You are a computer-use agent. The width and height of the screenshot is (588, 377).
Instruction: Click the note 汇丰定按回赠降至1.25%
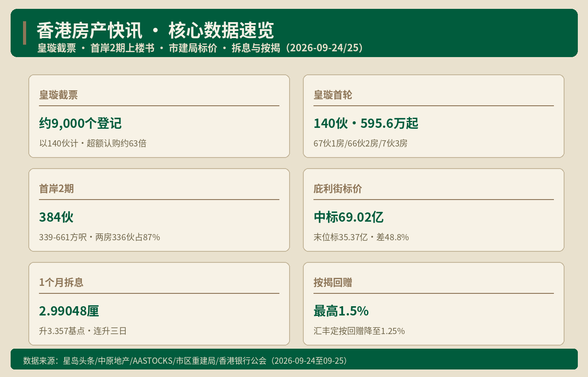(x=359, y=331)
